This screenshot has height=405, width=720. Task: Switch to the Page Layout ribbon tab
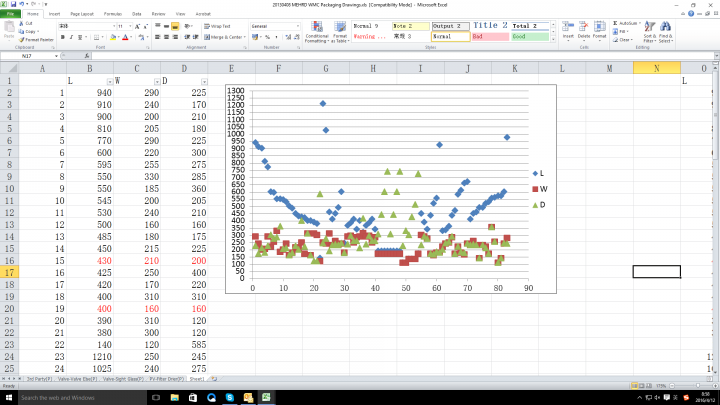[83, 15]
